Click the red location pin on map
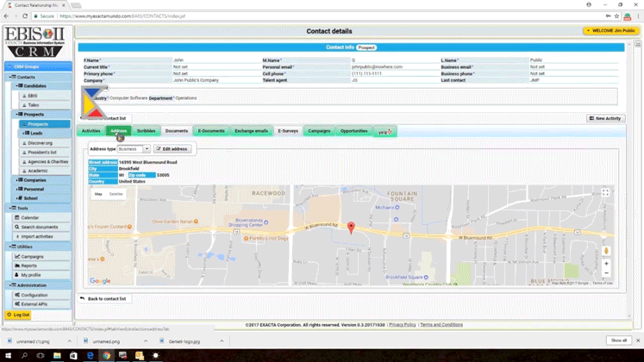644x362 pixels. [x=351, y=228]
